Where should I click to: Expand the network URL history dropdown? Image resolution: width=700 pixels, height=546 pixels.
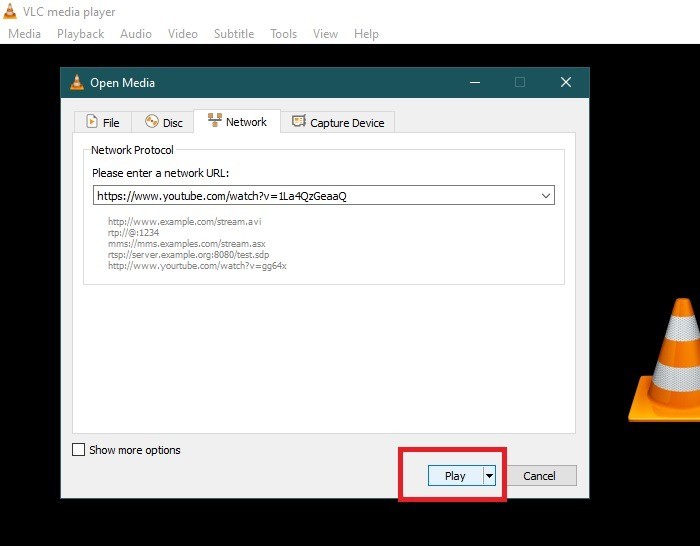(x=546, y=196)
